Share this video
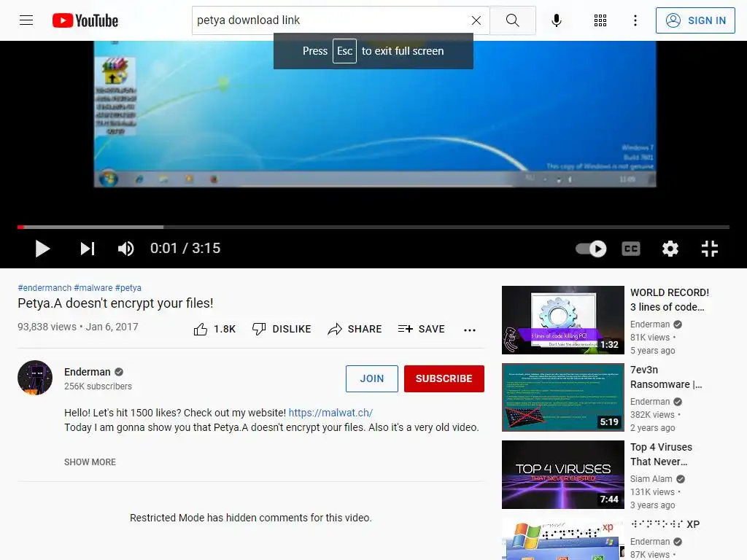The width and height of the screenshot is (747, 560). (x=355, y=329)
